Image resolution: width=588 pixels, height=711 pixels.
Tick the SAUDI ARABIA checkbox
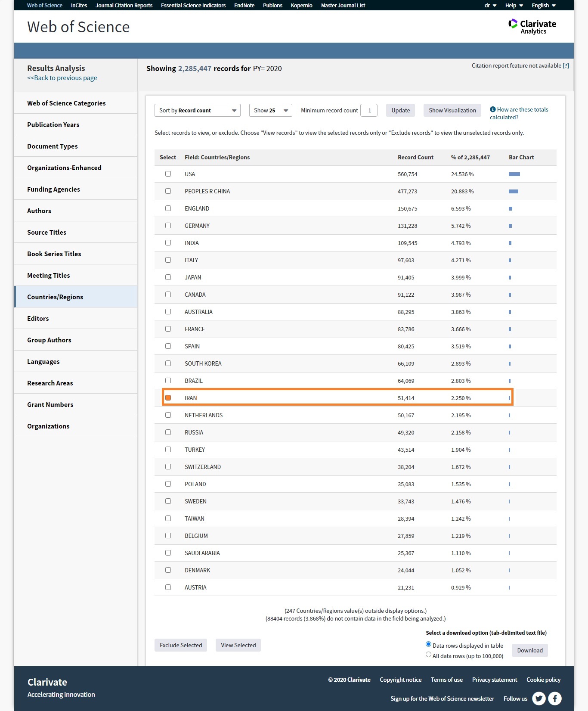point(168,553)
